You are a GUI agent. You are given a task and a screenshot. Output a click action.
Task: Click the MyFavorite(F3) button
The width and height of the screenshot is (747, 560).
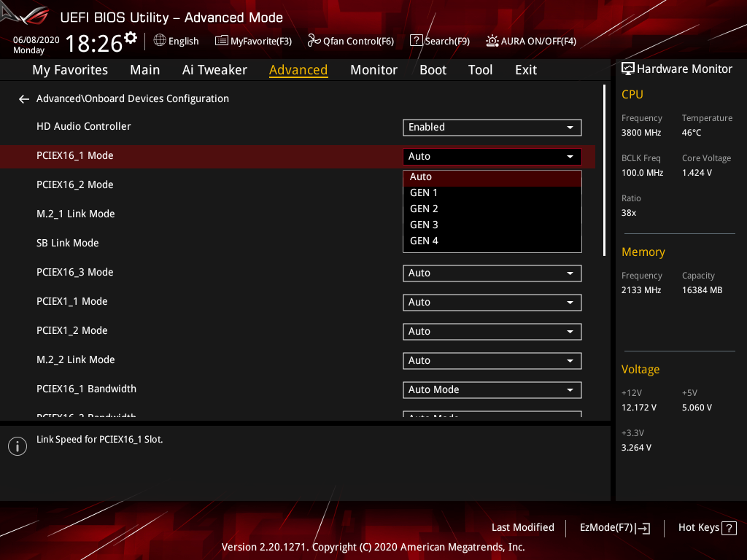pos(253,41)
